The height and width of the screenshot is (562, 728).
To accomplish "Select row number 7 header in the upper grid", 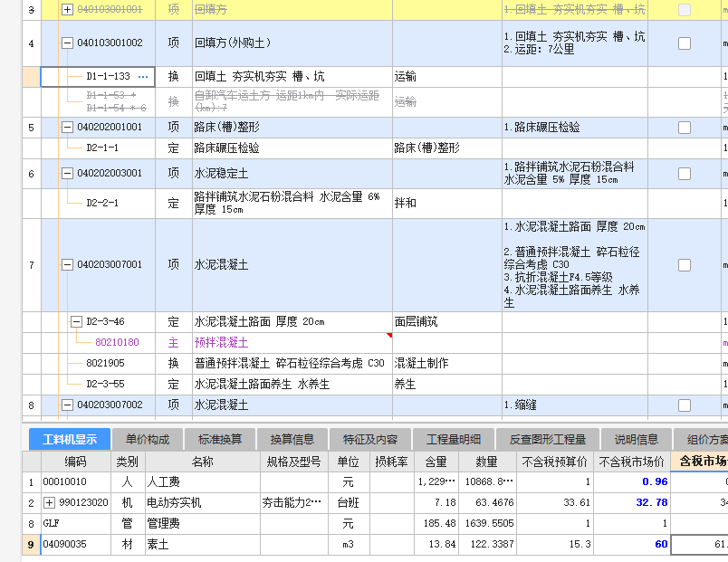I will (x=31, y=265).
